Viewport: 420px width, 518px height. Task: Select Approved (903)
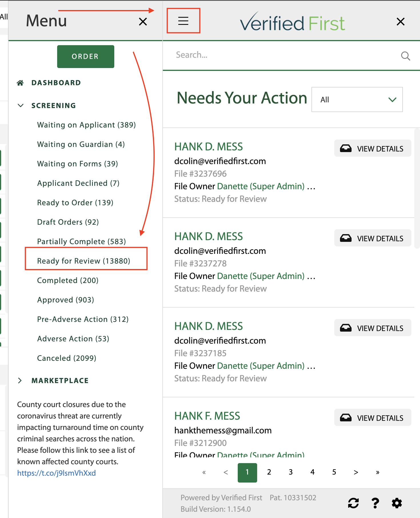pyautogui.click(x=65, y=300)
